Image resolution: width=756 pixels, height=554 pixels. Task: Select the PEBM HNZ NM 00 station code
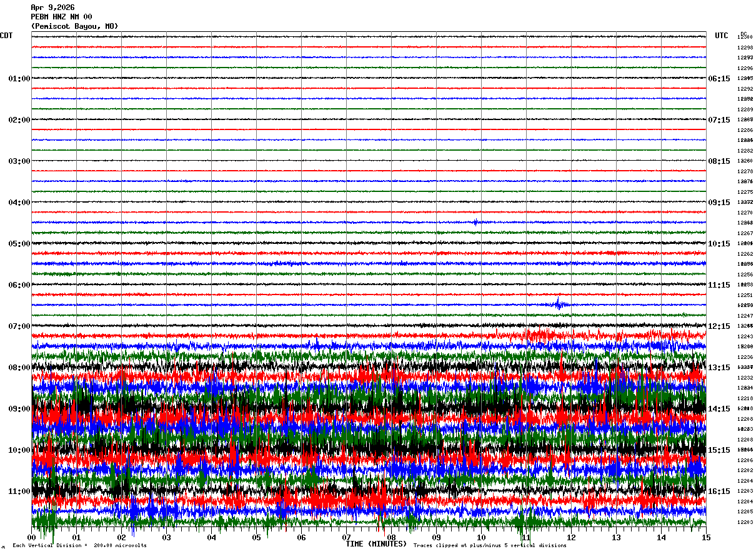coord(61,17)
